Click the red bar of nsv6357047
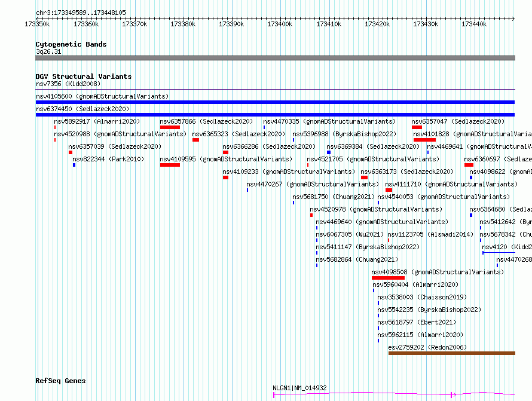The height and width of the screenshot is (401, 532). [417, 127]
